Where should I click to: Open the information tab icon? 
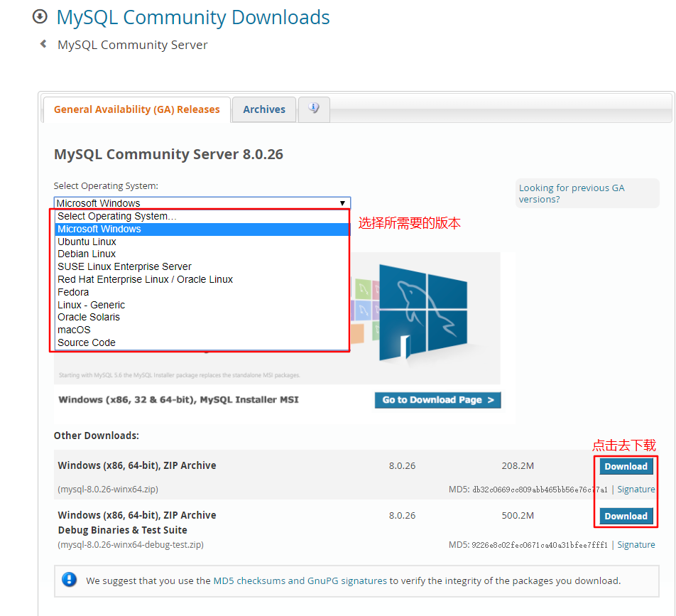pos(314,109)
